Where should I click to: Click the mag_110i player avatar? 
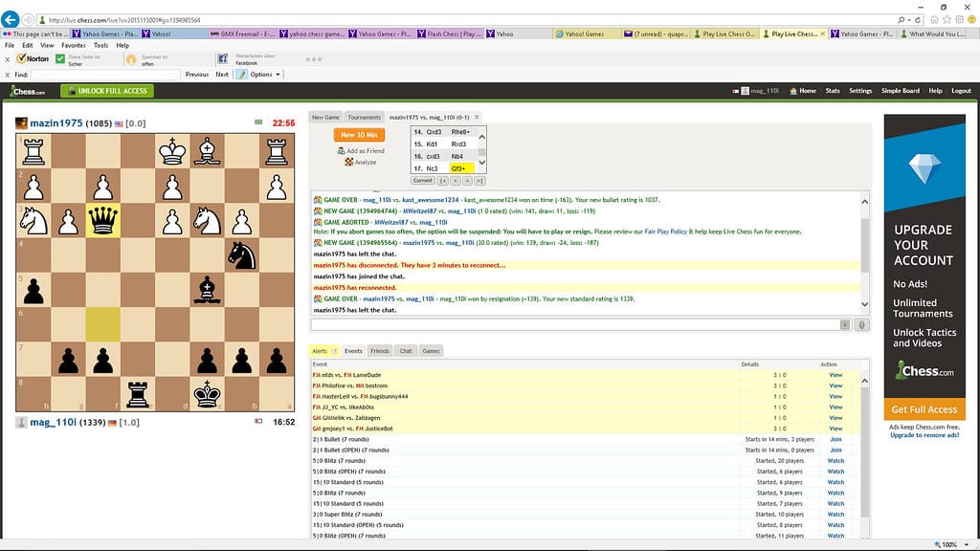coord(21,422)
